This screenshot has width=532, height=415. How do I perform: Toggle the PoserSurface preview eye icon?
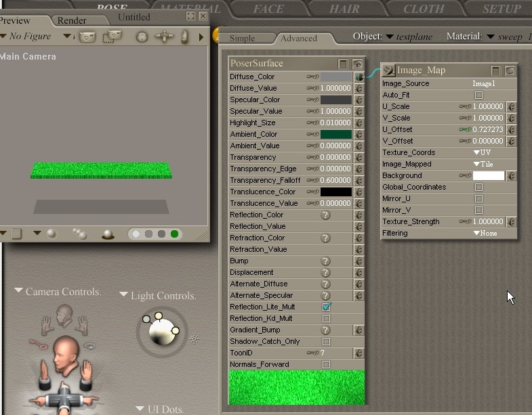[x=357, y=64]
